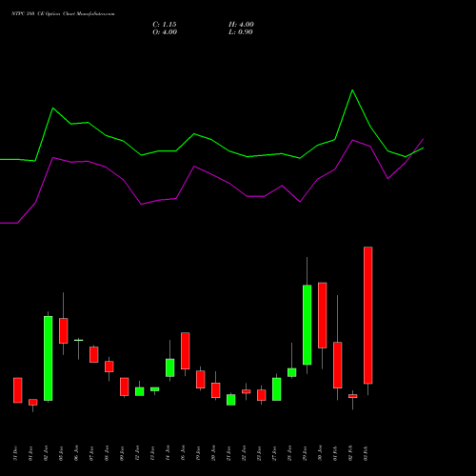
Task: Click the '03 Feb' date label
Action: click(367, 453)
